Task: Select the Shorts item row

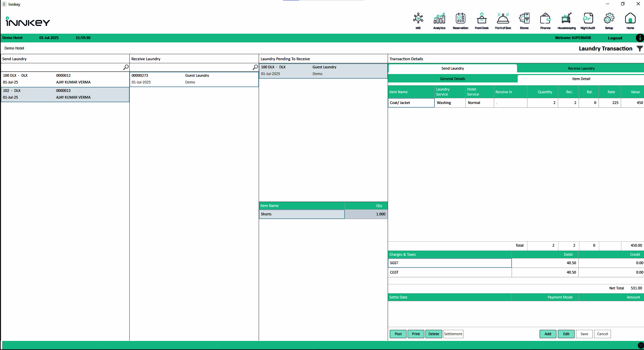Action: [x=323, y=214]
